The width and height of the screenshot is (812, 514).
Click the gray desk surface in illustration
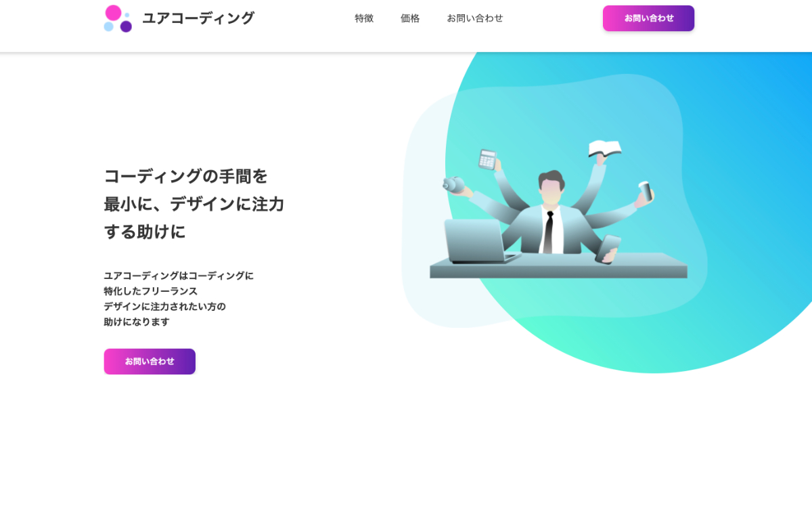(558, 265)
